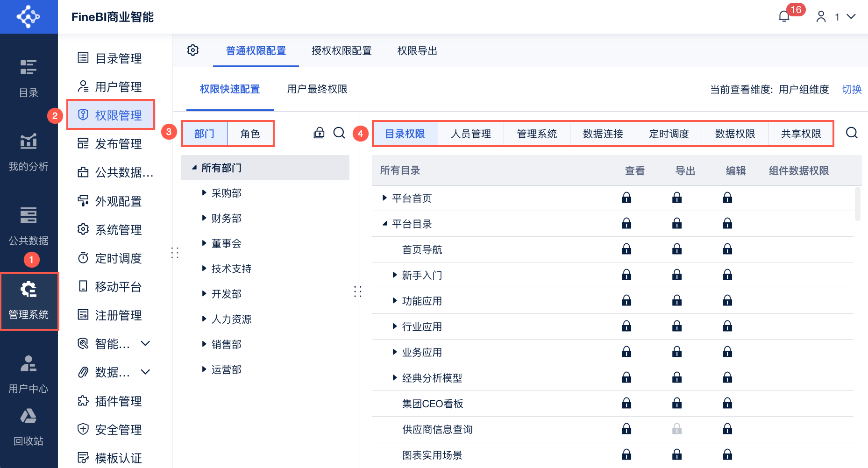868x468 pixels.
Task: Open 模板认证 menu item
Action: (109, 458)
